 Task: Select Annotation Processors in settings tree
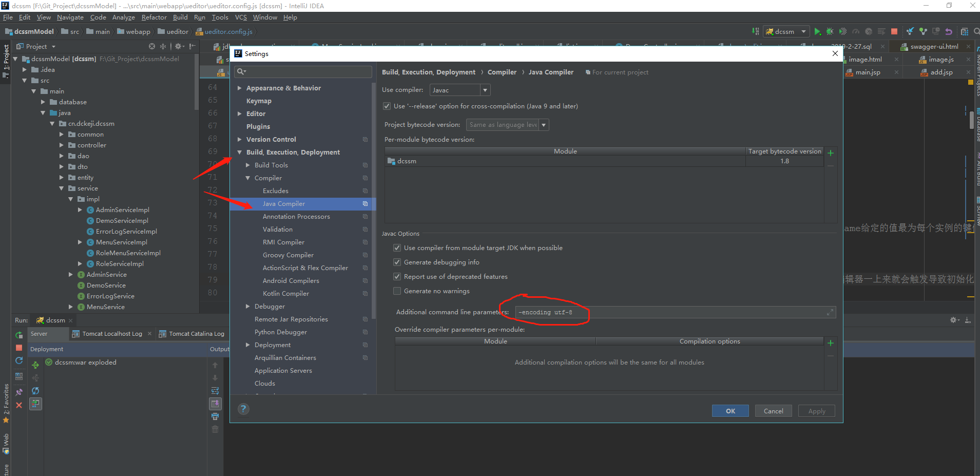(x=296, y=217)
